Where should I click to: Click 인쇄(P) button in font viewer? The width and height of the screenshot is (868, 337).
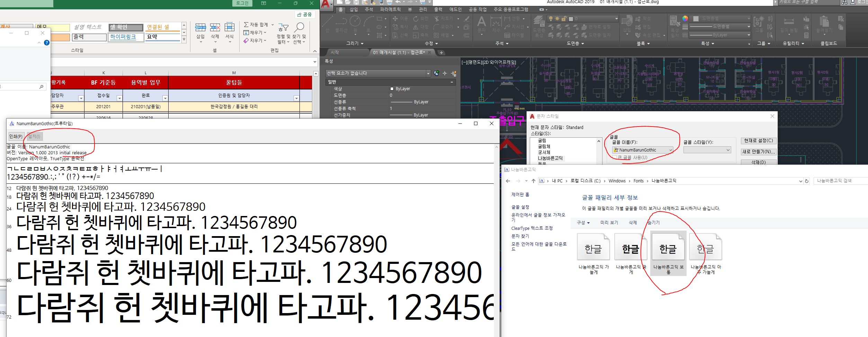[16, 137]
